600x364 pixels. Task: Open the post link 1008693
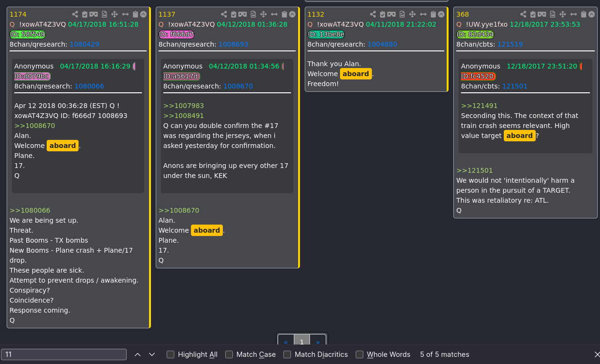click(233, 44)
